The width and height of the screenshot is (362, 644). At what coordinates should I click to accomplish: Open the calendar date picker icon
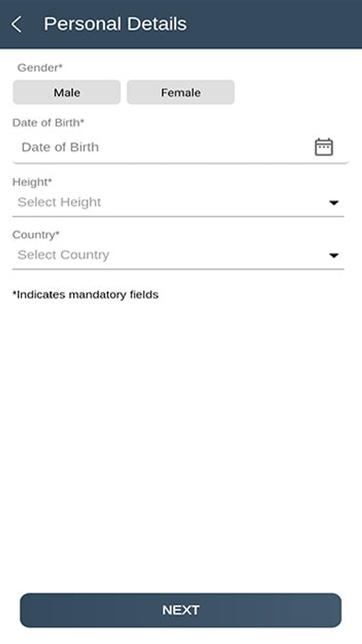point(323,147)
